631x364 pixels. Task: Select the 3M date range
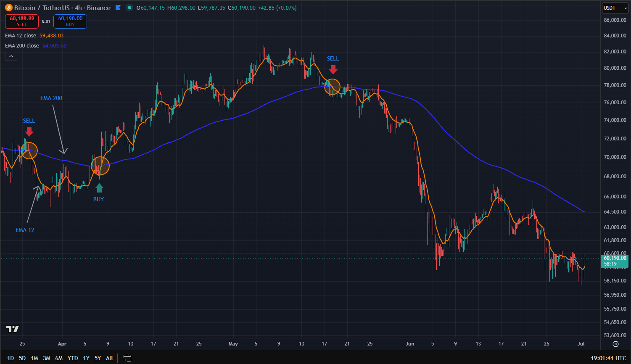pyautogui.click(x=47, y=358)
